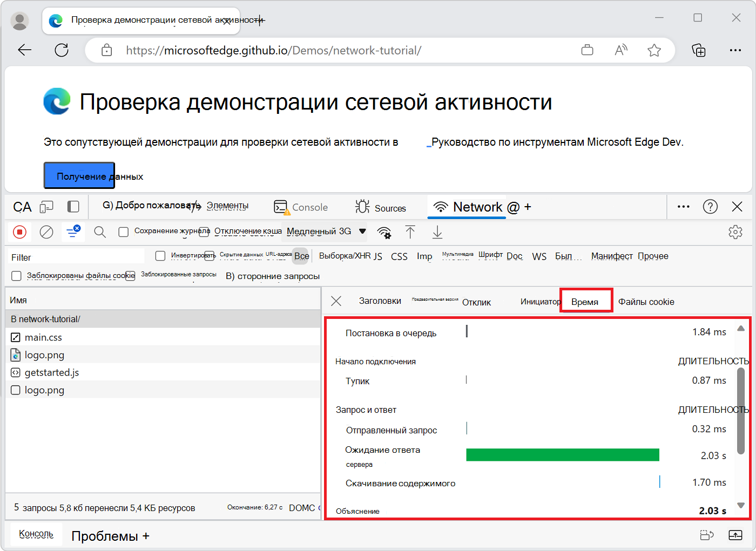Enable Сохранение журнала checkbox
This screenshot has height=551, width=756.
[124, 232]
